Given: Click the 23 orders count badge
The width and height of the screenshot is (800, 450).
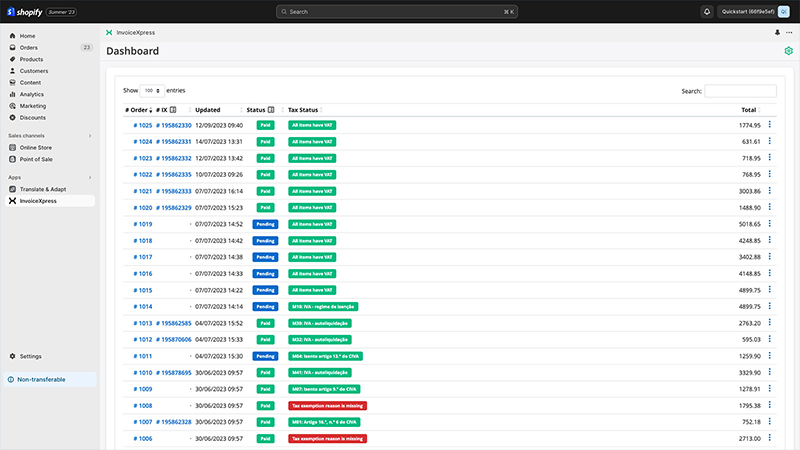Looking at the screenshot, I should 86,47.
